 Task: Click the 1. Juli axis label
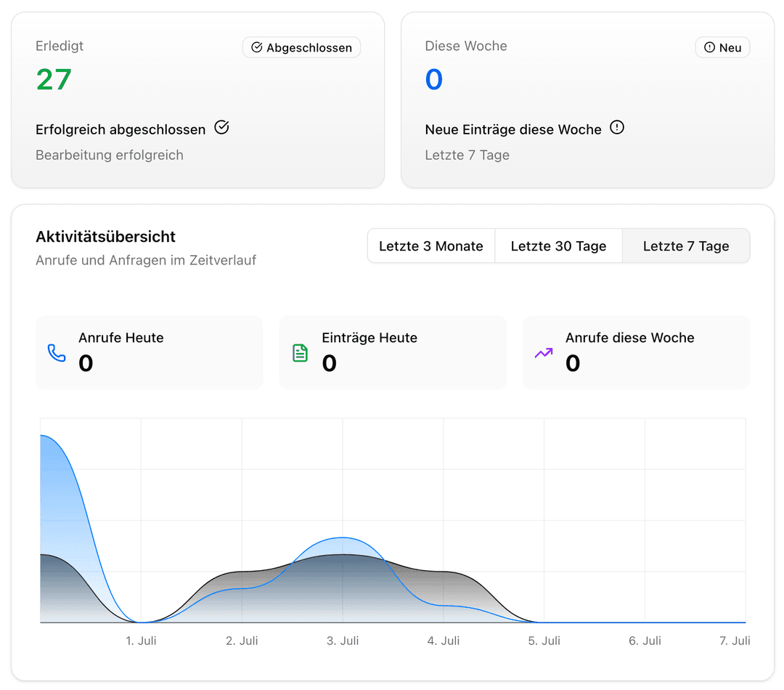141,641
